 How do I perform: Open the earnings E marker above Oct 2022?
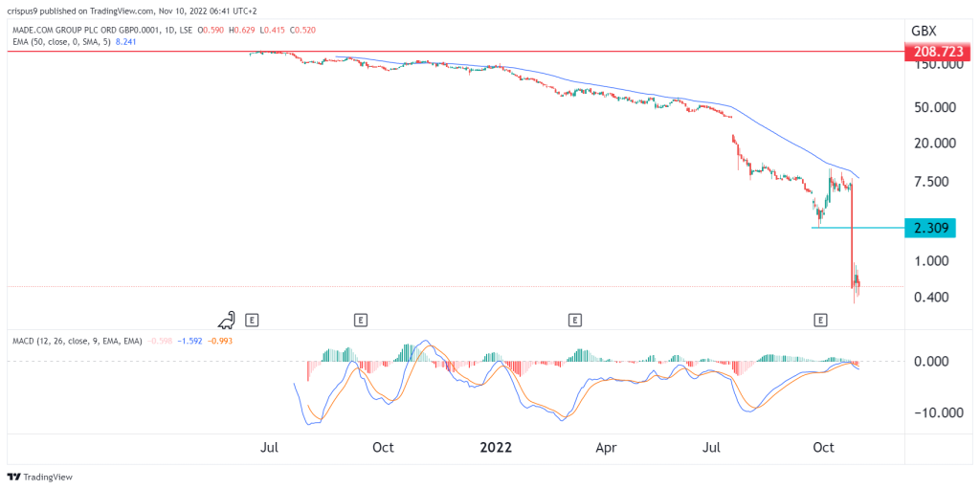coord(819,321)
